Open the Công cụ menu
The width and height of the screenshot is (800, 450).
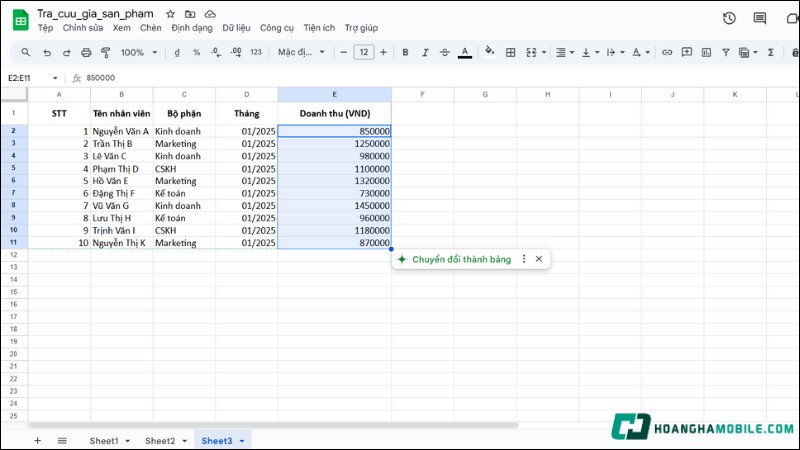[x=277, y=28]
